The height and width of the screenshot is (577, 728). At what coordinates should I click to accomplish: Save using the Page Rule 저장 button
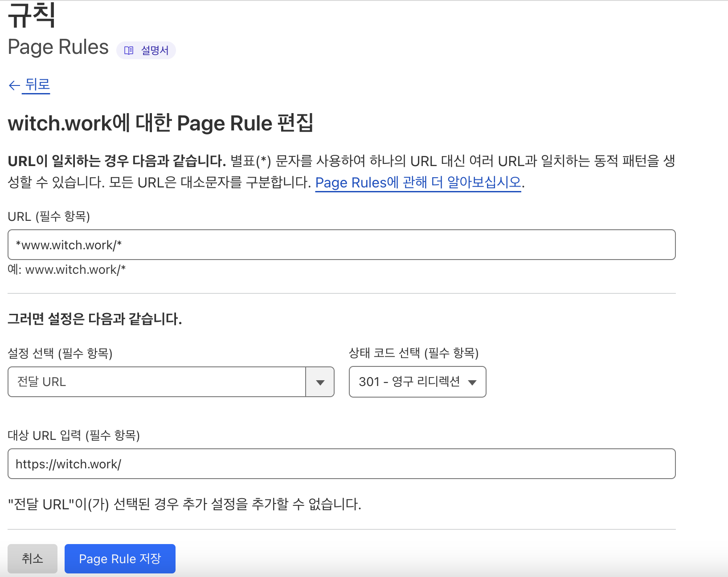click(120, 558)
